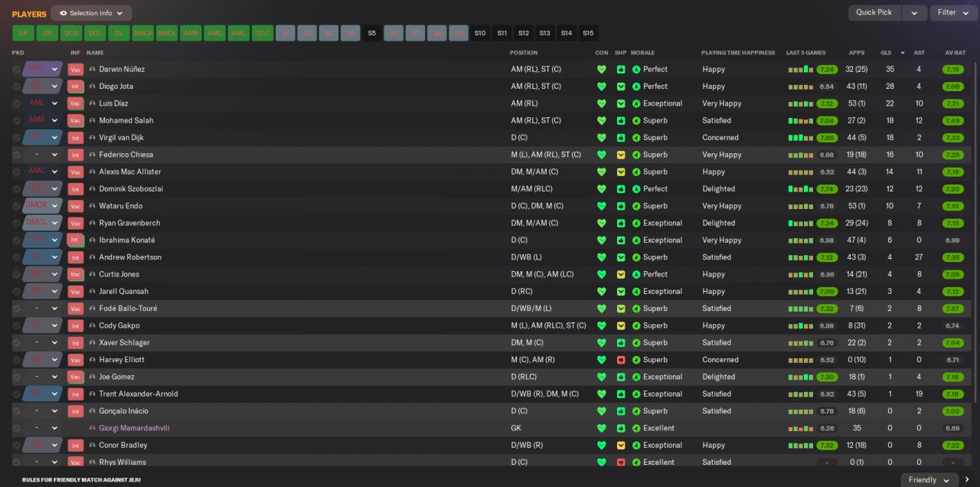
Task: Click the Vac badge for Wataru Endo
Action: point(75,206)
